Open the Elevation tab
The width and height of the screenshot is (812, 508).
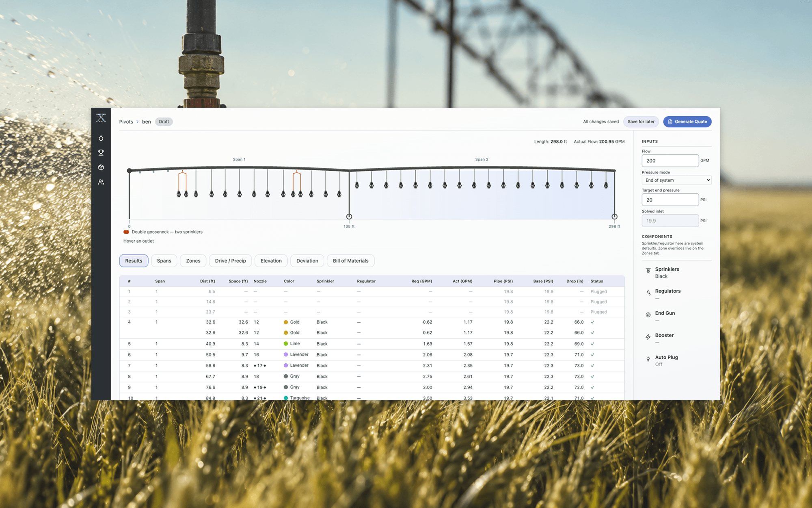click(271, 261)
